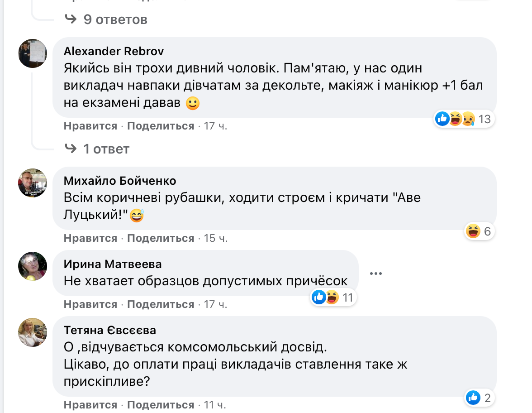This screenshot has height=413, width=532.
Task: View like reaction on Тетяна Євсєєва's comment
Action: click(x=479, y=398)
